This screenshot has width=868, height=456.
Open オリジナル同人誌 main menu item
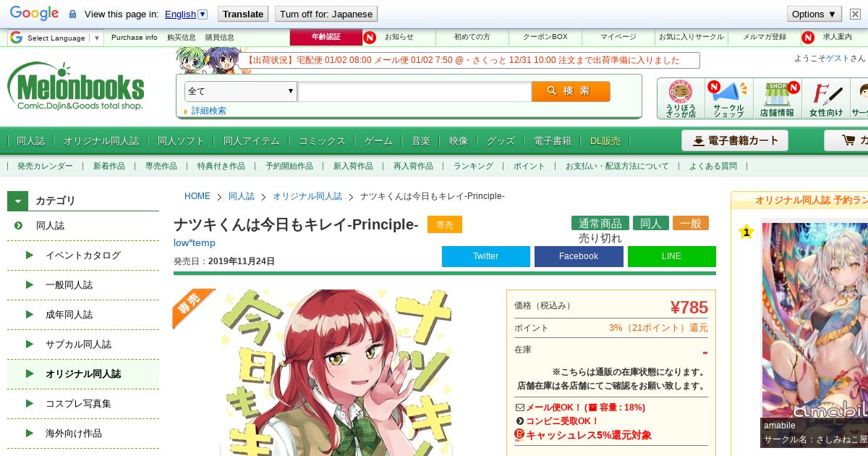click(101, 141)
